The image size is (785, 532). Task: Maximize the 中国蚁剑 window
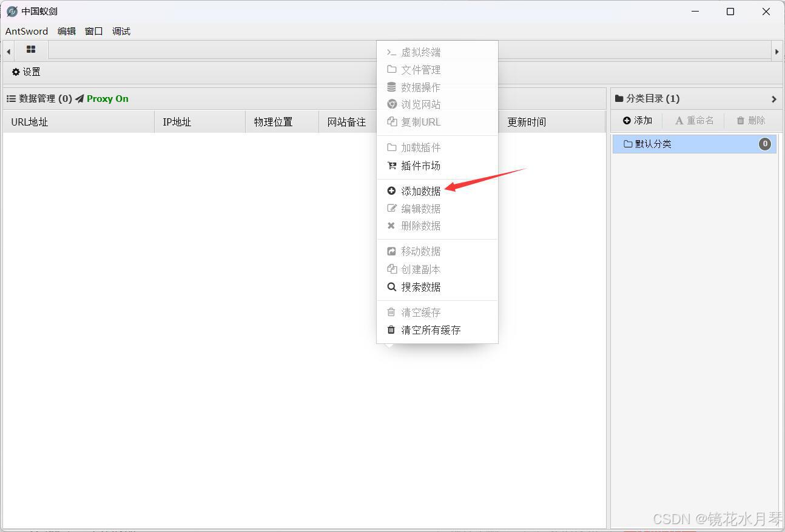coord(730,12)
